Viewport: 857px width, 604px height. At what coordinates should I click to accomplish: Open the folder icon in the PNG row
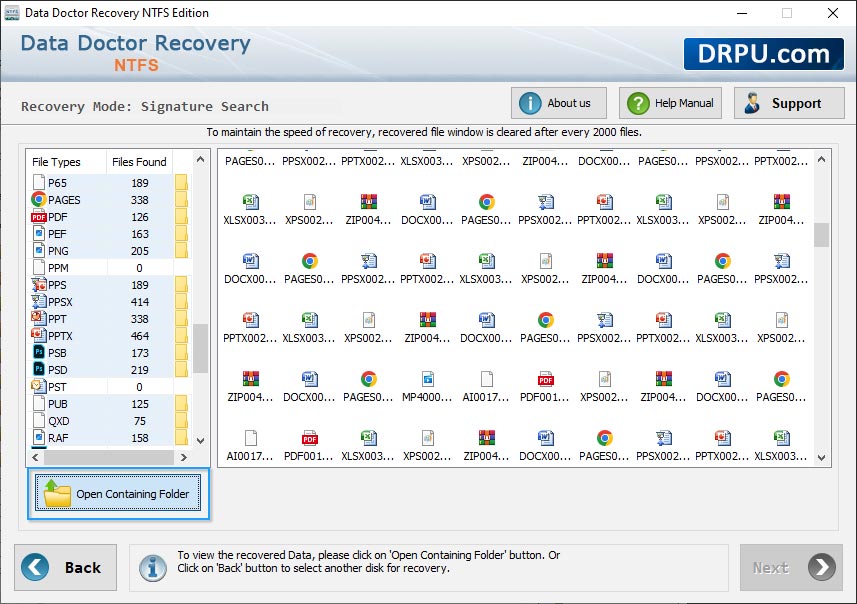[x=181, y=251]
